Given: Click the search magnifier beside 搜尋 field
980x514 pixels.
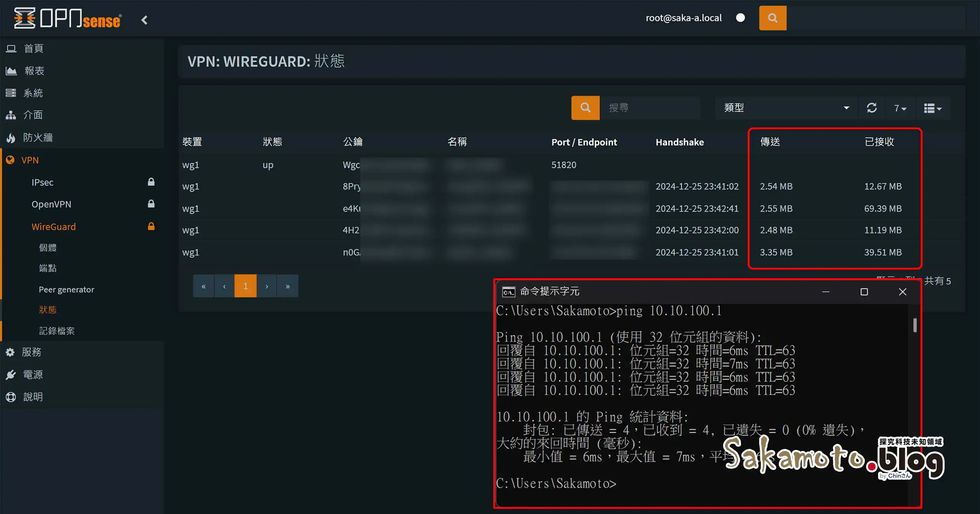Looking at the screenshot, I should click(x=585, y=107).
